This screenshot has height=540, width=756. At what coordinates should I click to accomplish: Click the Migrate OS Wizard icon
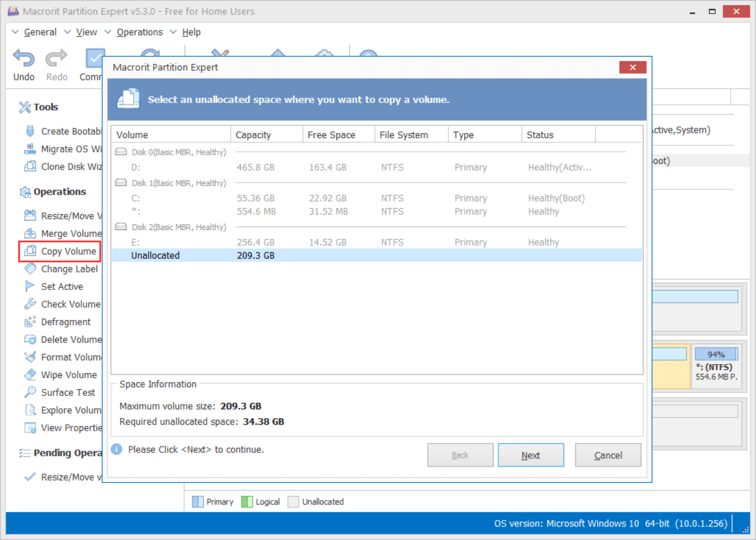click(x=31, y=149)
